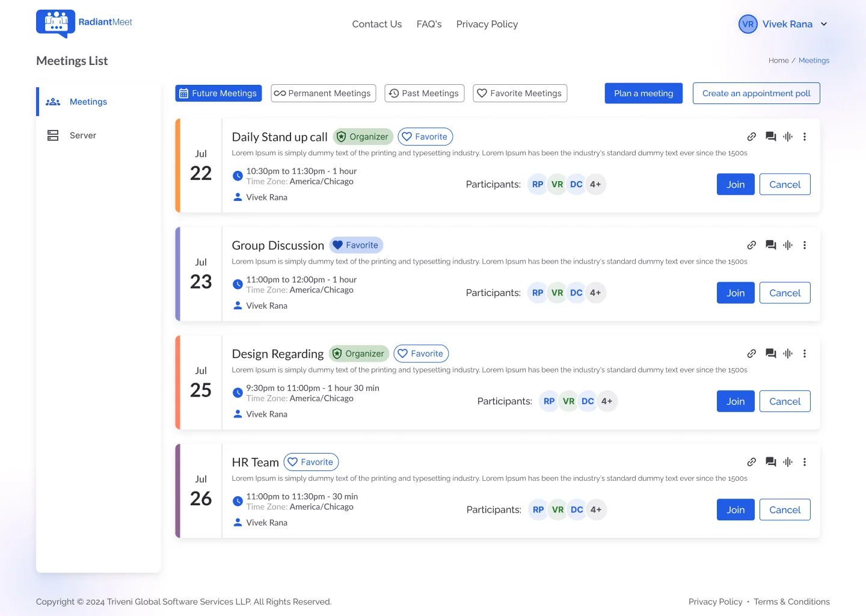Copy link icon for HR Team meeting
Screen dimensions: 866x616
point(752,462)
